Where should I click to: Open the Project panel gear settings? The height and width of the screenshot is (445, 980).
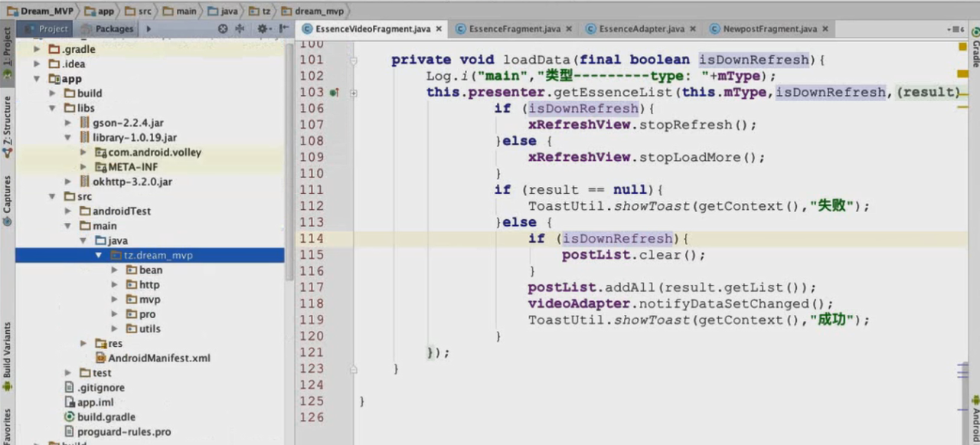(x=263, y=28)
